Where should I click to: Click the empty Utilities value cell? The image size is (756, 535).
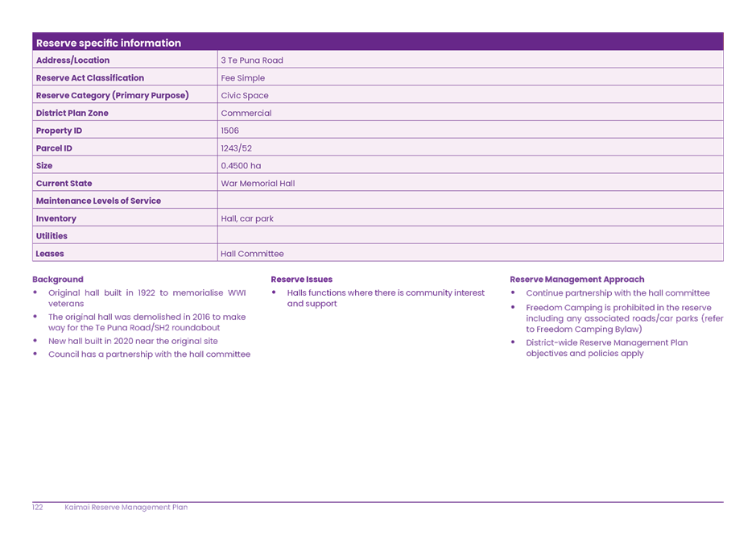coord(470,236)
